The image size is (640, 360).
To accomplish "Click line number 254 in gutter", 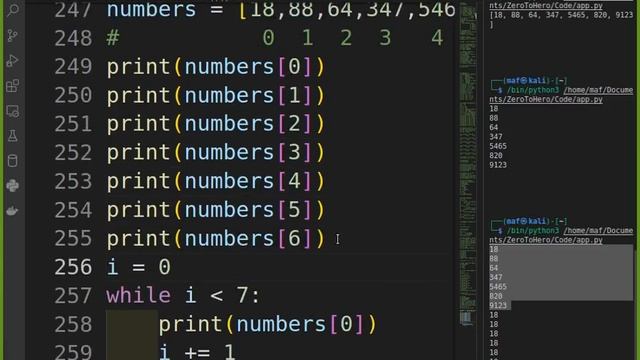I will tap(73, 210).
